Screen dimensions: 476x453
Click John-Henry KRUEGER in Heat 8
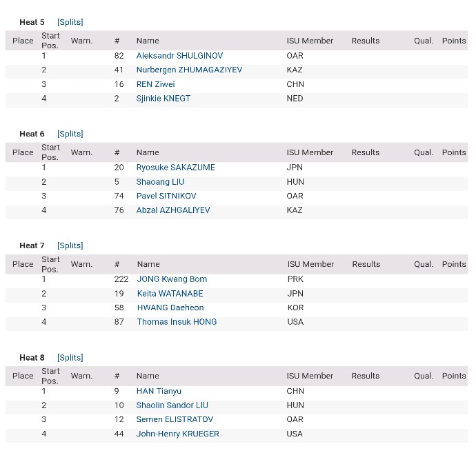coord(177,434)
